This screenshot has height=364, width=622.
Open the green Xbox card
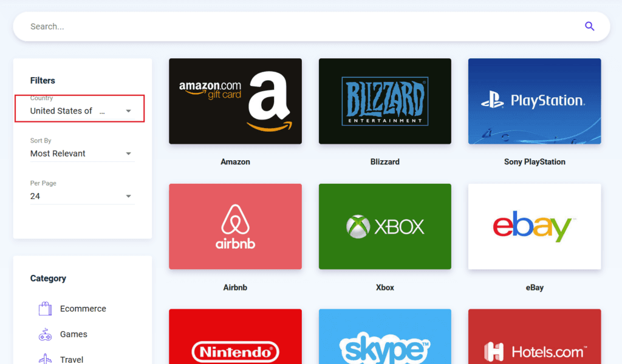(x=384, y=226)
